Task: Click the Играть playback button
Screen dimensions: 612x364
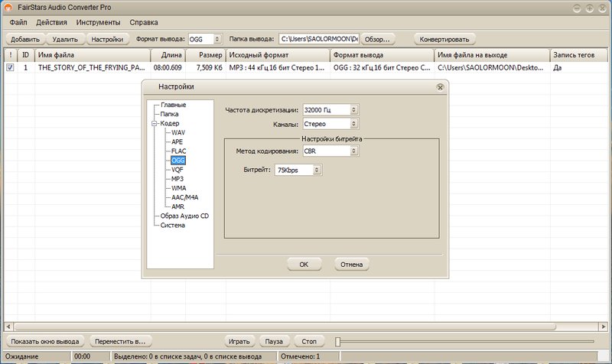Action: [x=239, y=341]
